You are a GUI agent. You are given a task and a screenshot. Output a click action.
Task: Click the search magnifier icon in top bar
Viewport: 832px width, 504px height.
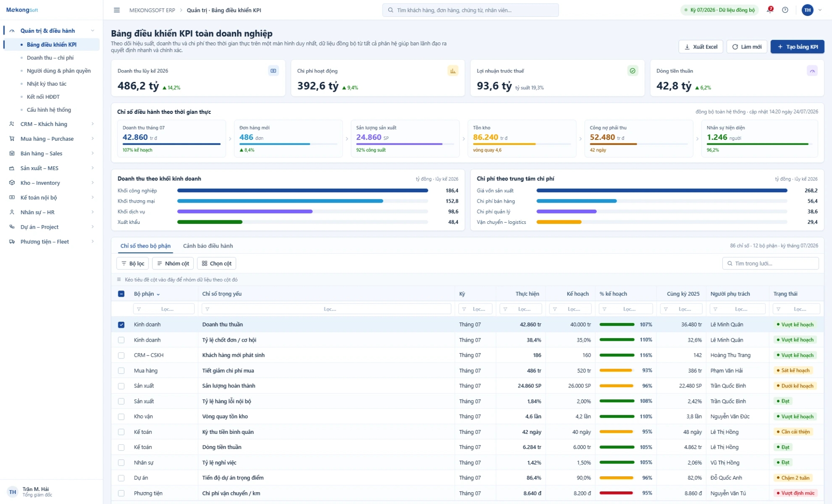(390, 10)
